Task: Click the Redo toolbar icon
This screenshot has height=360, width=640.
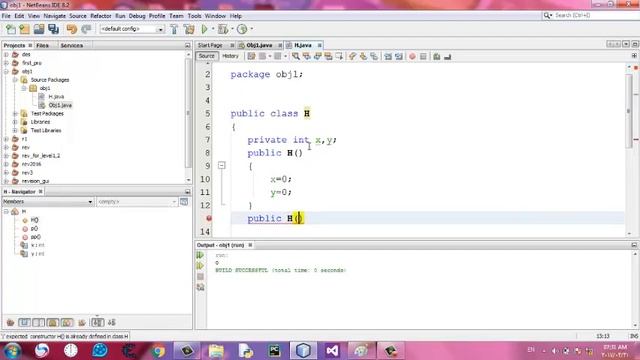Action: pyautogui.click(x=86, y=29)
